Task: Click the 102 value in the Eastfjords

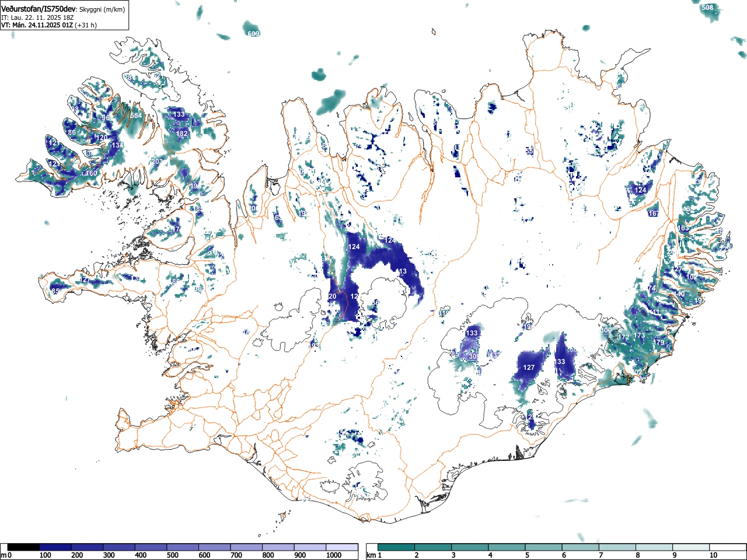Action: (691, 277)
